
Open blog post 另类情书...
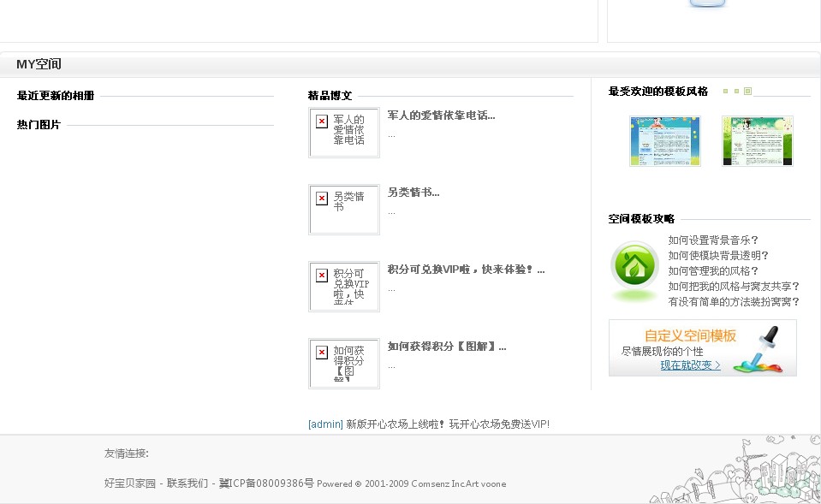coord(413,192)
